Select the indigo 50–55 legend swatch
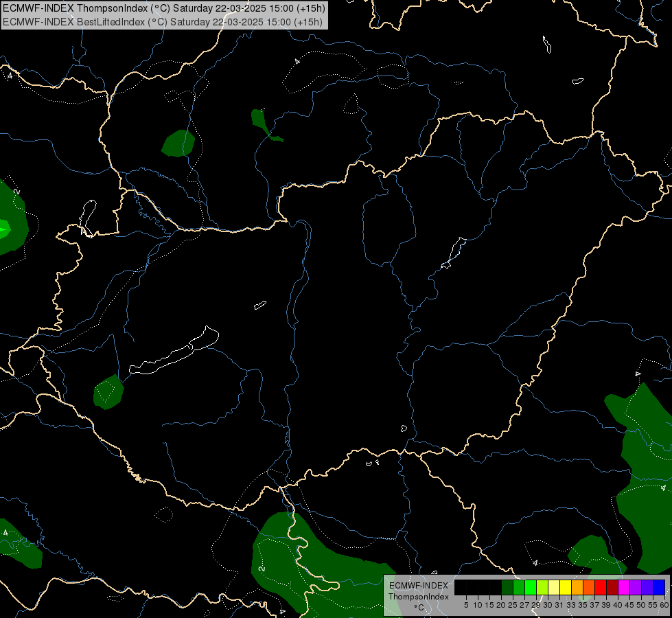The image size is (672, 618). point(647,588)
